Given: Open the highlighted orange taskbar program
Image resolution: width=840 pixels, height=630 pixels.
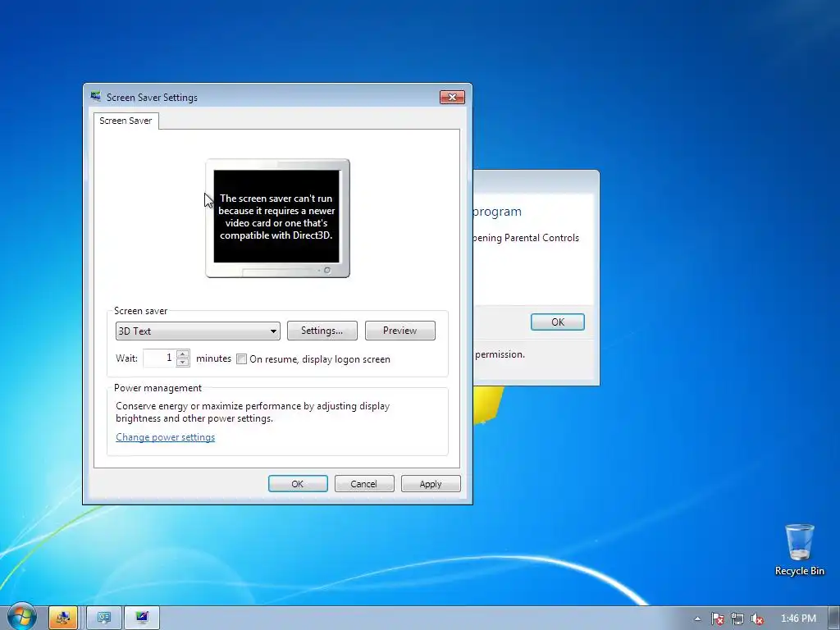Looking at the screenshot, I should (x=63, y=618).
